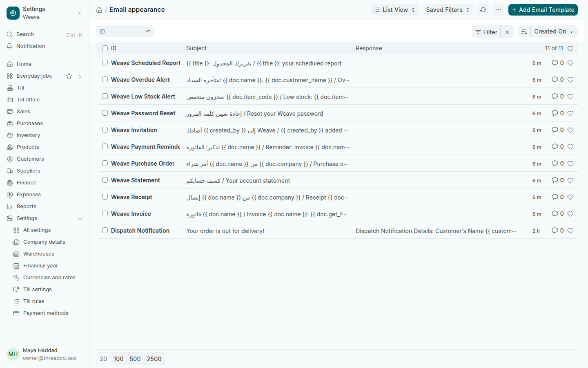Image resolution: width=588 pixels, height=368 pixels.
Task: Tick the Weave Password Reset checkbox
Action: tap(105, 113)
